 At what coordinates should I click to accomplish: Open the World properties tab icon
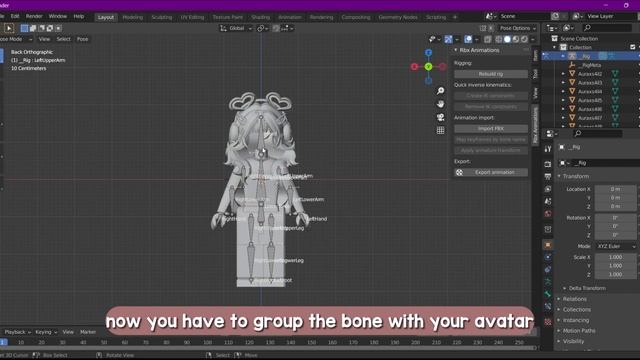pos(548,213)
